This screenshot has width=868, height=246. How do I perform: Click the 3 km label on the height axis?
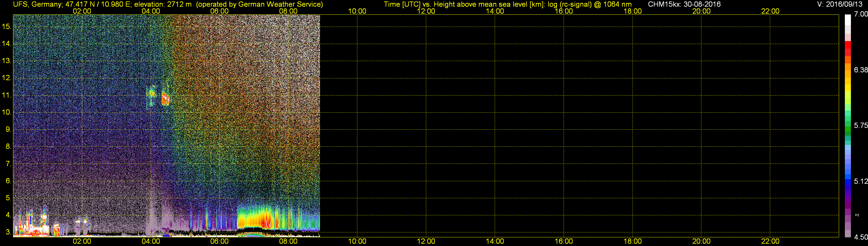click(8, 232)
